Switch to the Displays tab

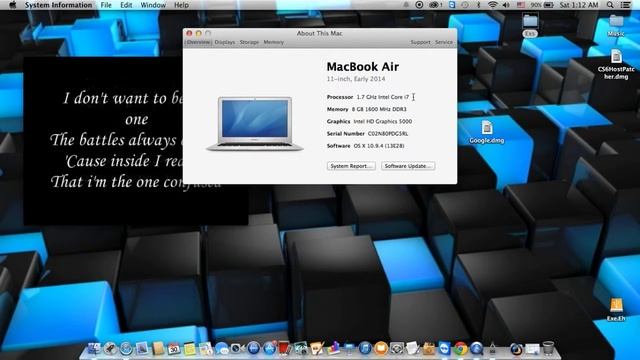pos(225,42)
